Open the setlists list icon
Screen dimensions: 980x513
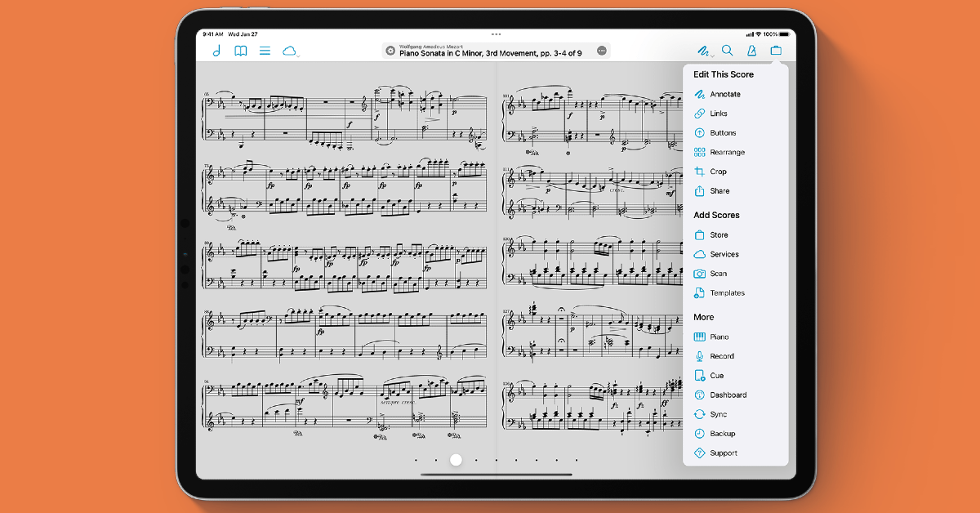pyautogui.click(x=265, y=51)
